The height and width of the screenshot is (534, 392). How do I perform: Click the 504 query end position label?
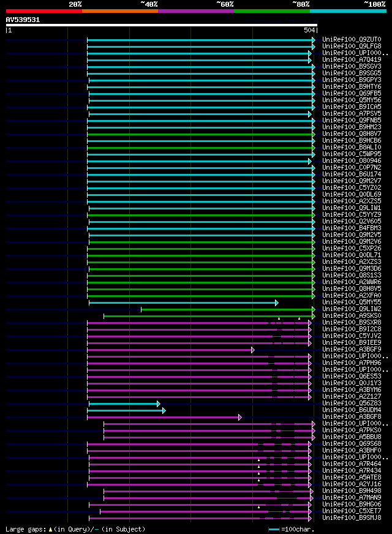point(309,30)
